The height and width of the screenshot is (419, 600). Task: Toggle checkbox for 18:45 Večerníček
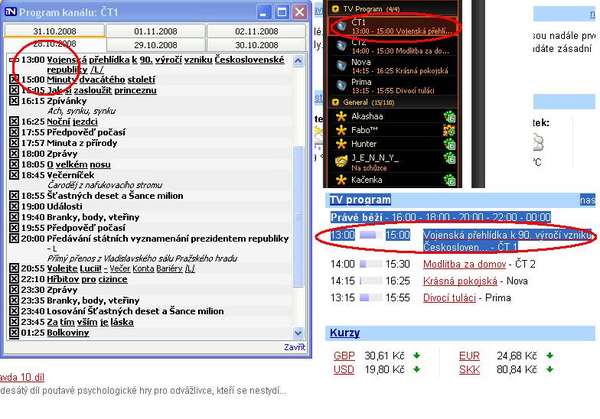tap(14, 175)
